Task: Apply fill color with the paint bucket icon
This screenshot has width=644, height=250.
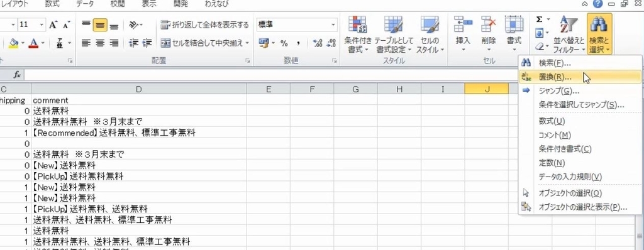Action: (x=14, y=43)
